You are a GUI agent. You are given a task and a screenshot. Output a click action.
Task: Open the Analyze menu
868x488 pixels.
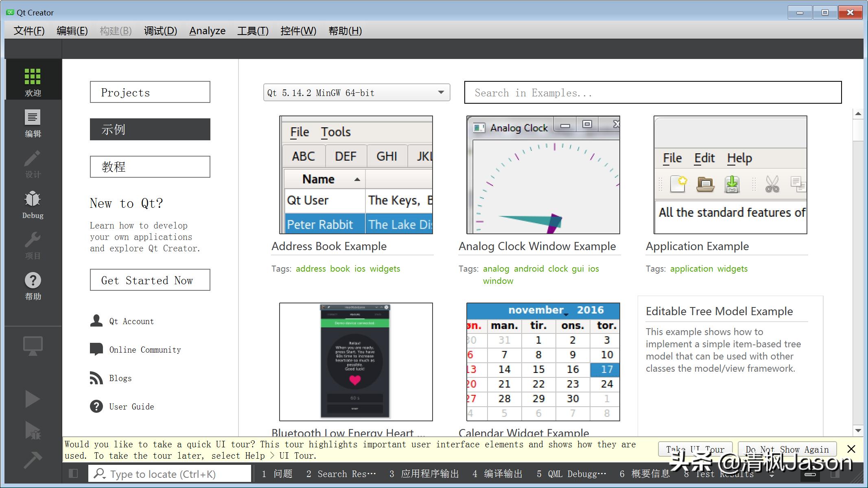click(x=207, y=31)
